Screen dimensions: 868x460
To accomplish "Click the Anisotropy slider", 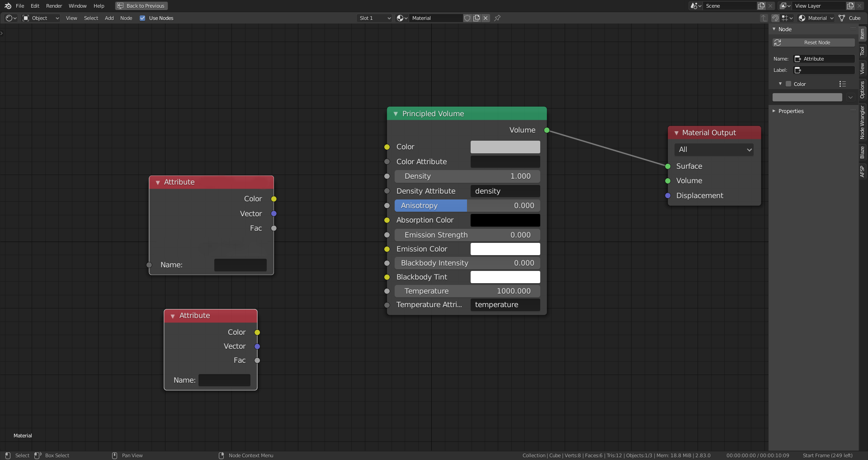I will [467, 206].
